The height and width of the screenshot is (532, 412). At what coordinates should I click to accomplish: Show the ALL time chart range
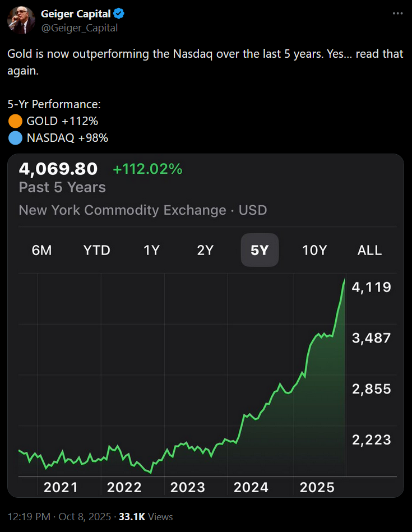(x=369, y=251)
